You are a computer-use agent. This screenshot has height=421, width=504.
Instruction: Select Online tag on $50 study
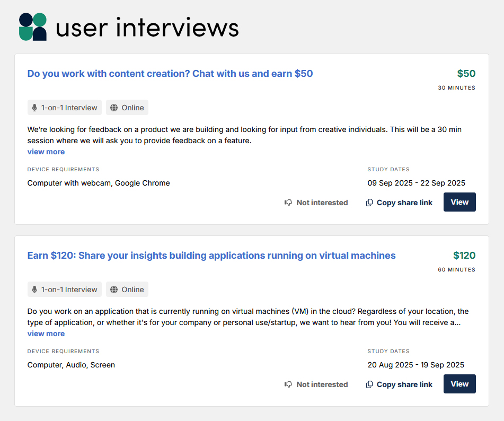pos(127,108)
